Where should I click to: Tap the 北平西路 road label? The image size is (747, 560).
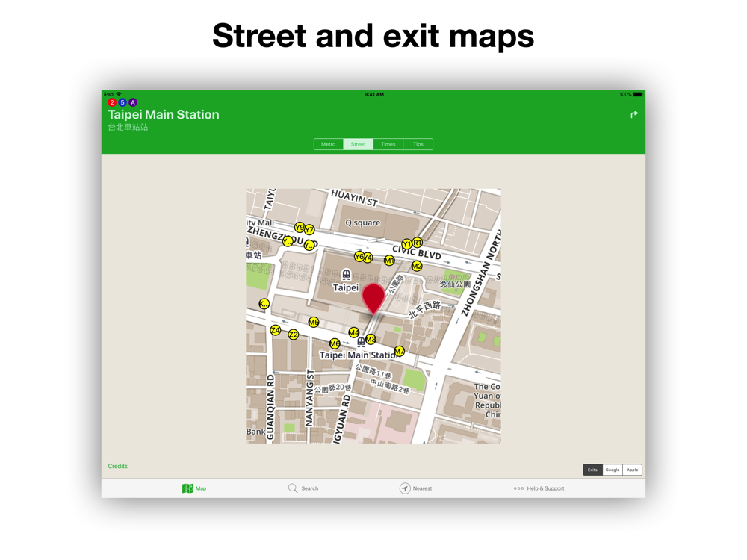424,308
